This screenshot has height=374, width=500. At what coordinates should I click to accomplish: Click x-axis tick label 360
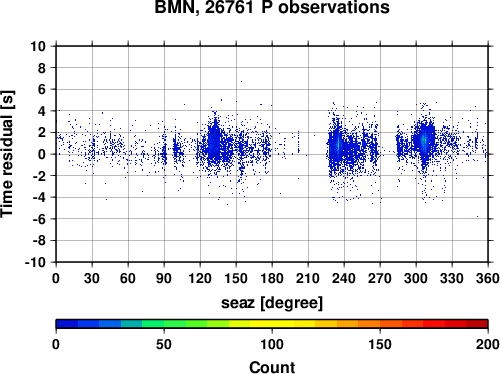coord(488,278)
